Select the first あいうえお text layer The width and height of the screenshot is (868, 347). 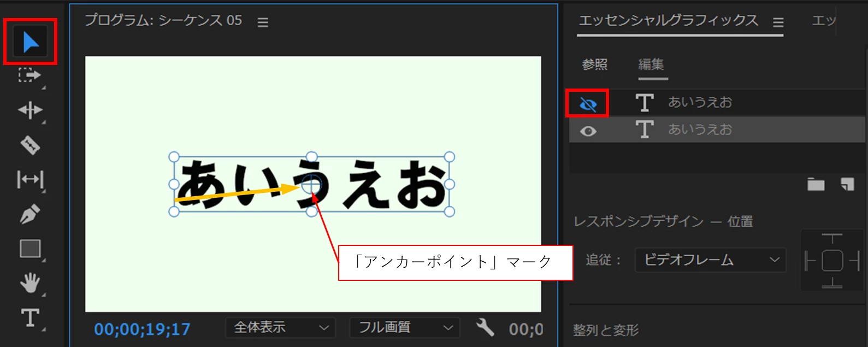717,102
